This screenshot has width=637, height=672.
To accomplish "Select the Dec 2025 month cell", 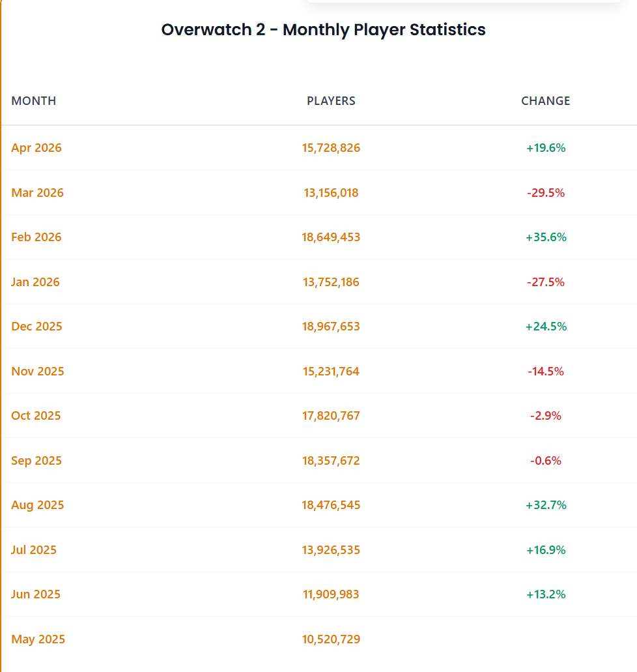I will click(36, 327).
